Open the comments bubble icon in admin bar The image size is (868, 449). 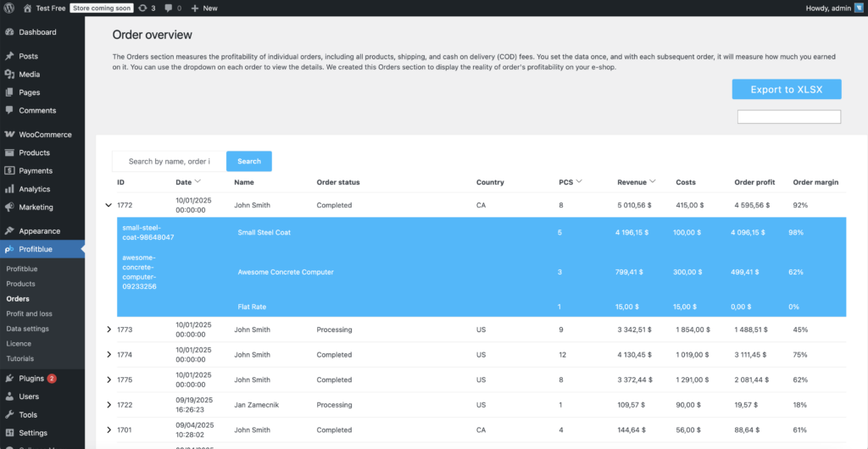(x=169, y=8)
